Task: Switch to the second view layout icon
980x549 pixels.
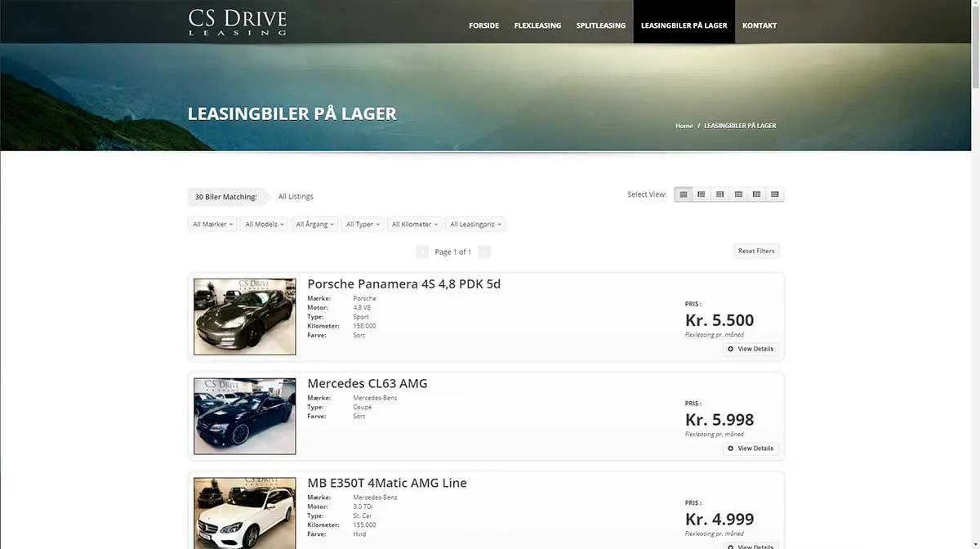Action: coord(702,195)
